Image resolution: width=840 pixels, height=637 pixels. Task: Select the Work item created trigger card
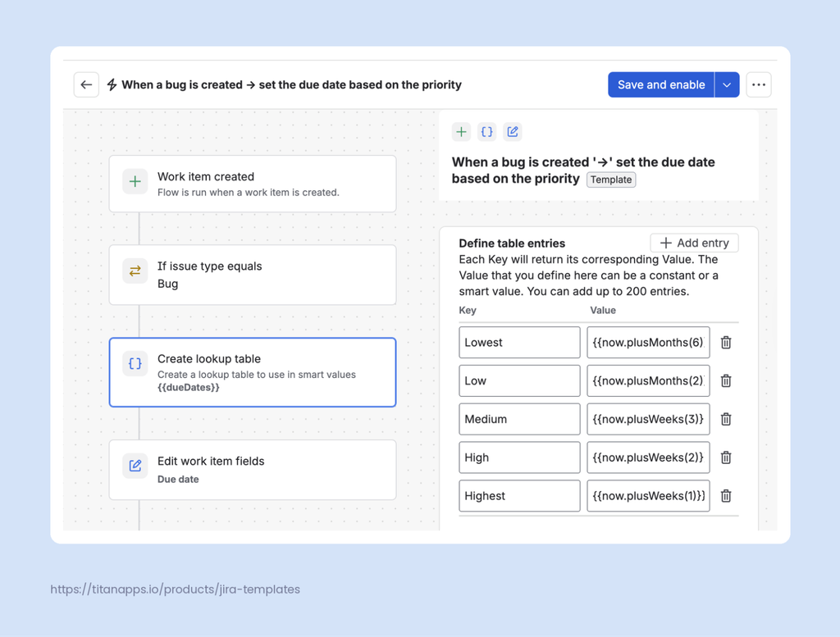(253, 184)
